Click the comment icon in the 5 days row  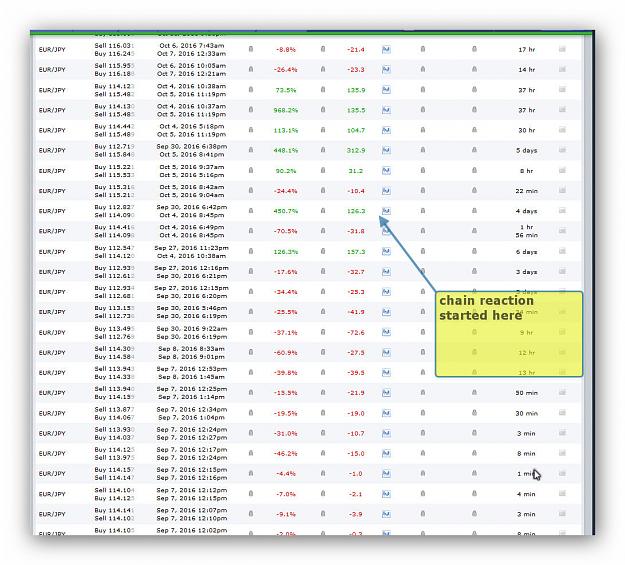point(562,150)
